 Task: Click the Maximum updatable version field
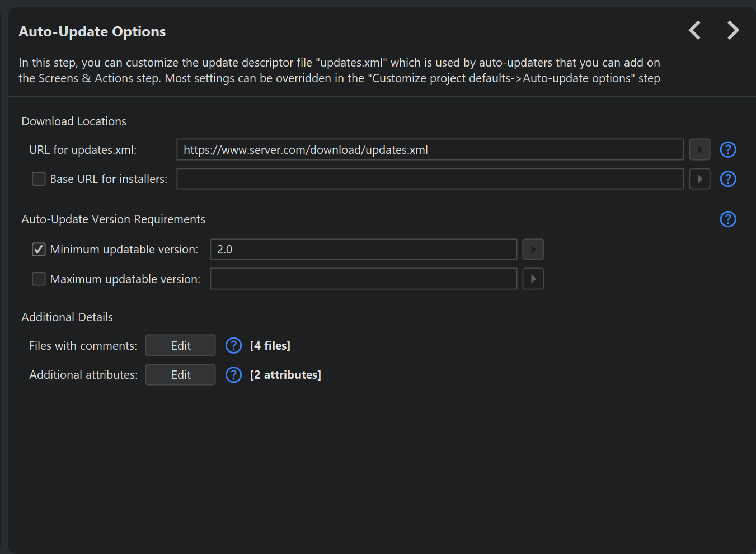pos(363,279)
